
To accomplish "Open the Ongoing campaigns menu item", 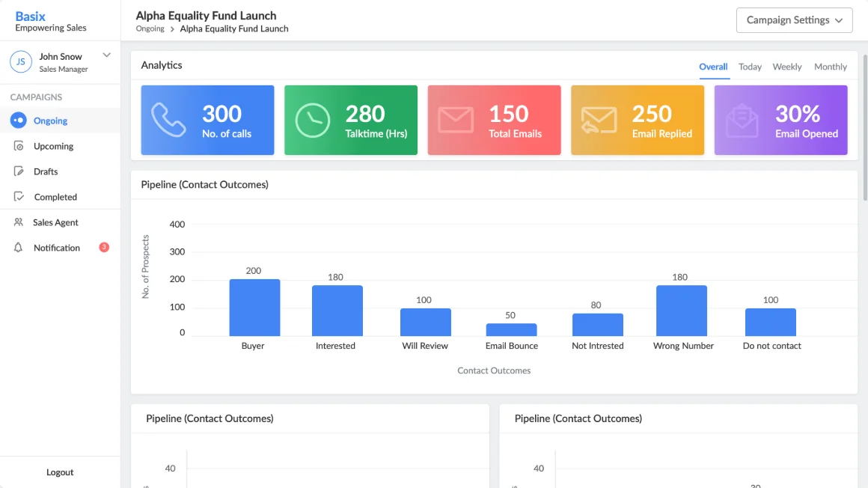I will point(60,121).
